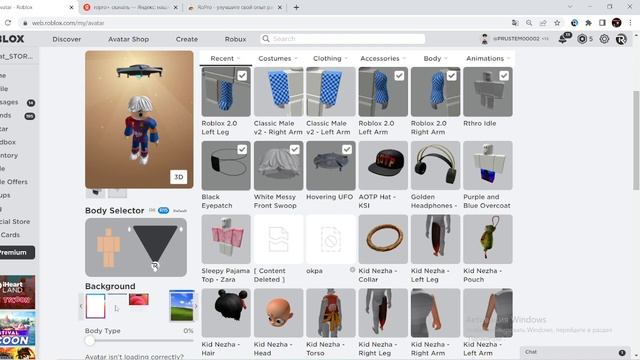The height and width of the screenshot is (360, 640).
Task: Click the browser address bar URL
Action: coord(68,23)
